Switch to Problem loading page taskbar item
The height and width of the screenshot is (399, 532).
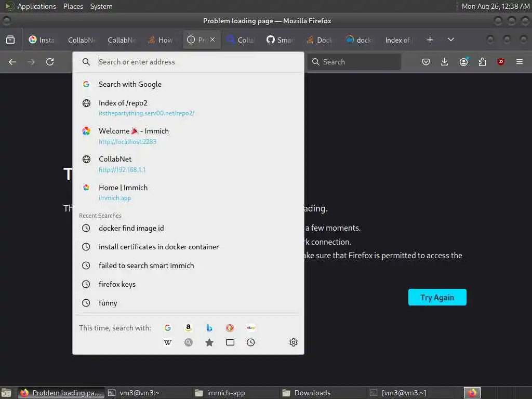[61, 393]
